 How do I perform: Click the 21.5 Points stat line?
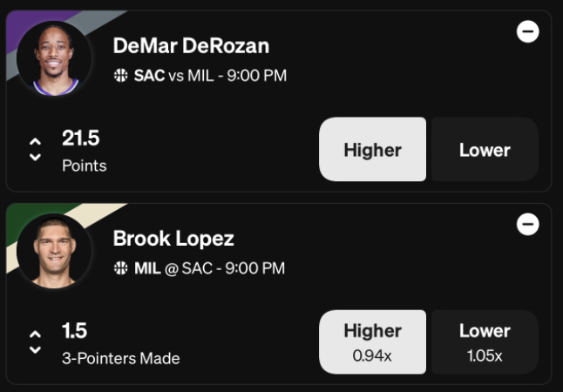tap(85, 152)
